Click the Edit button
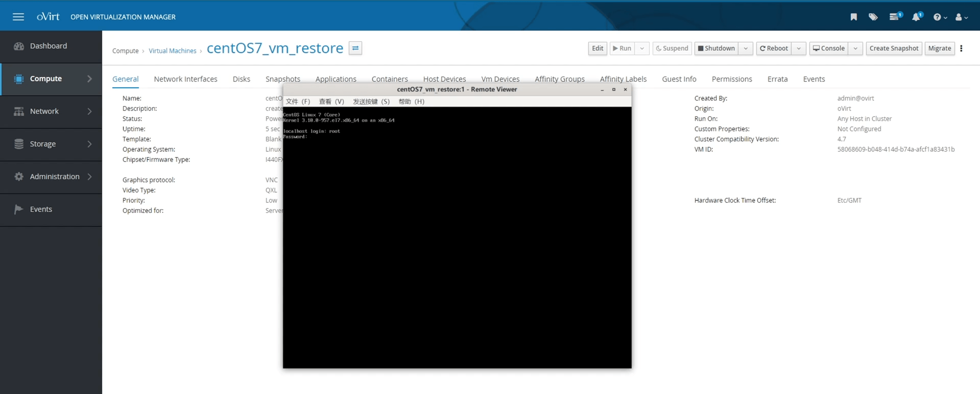This screenshot has width=980, height=394. click(x=597, y=48)
